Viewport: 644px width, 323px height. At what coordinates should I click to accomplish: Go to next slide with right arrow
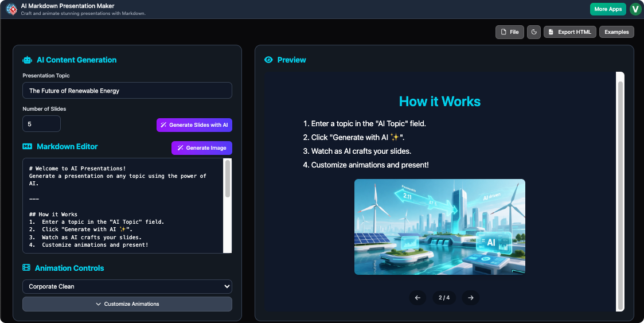click(x=471, y=298)
